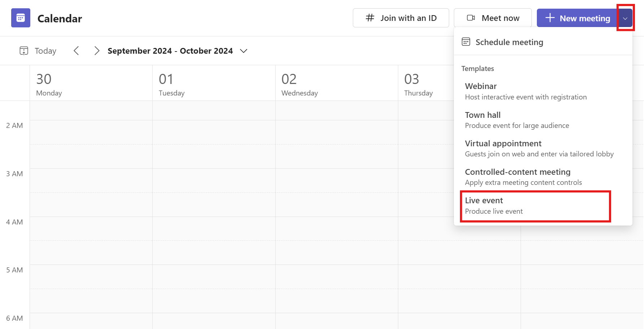The image size is (644, 329).
Task: Click the 6 AM time label
Action: (x=14, y=318)
